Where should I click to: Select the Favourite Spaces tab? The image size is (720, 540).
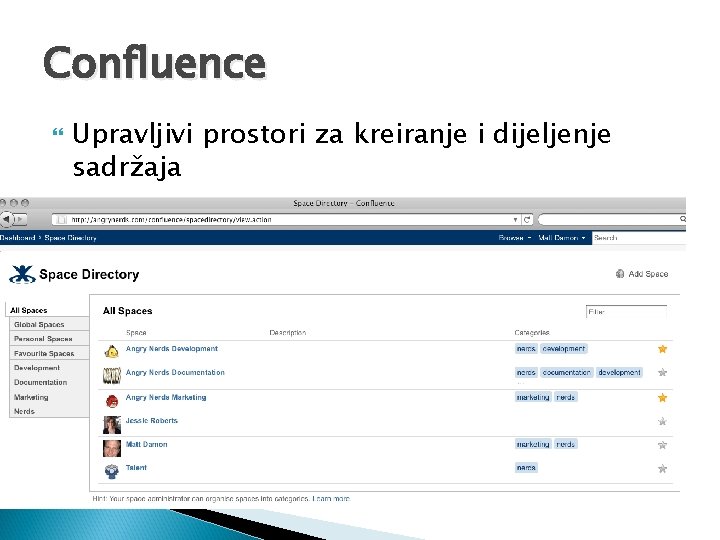coord(49,353)
